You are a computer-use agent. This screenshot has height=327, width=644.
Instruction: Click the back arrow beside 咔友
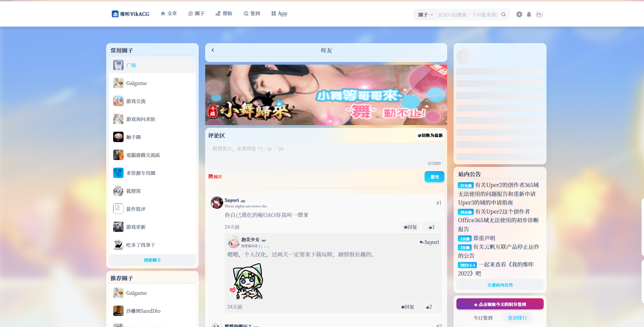tap(213, 50)
